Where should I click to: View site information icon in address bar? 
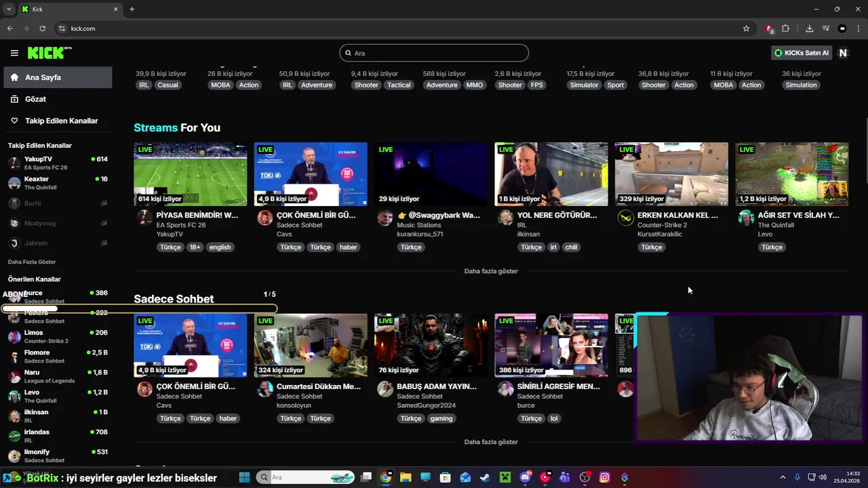coord(62,28)
